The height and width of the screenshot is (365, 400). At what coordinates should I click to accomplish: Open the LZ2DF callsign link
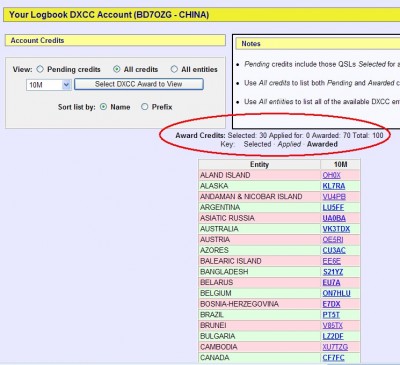pos(333,336)
